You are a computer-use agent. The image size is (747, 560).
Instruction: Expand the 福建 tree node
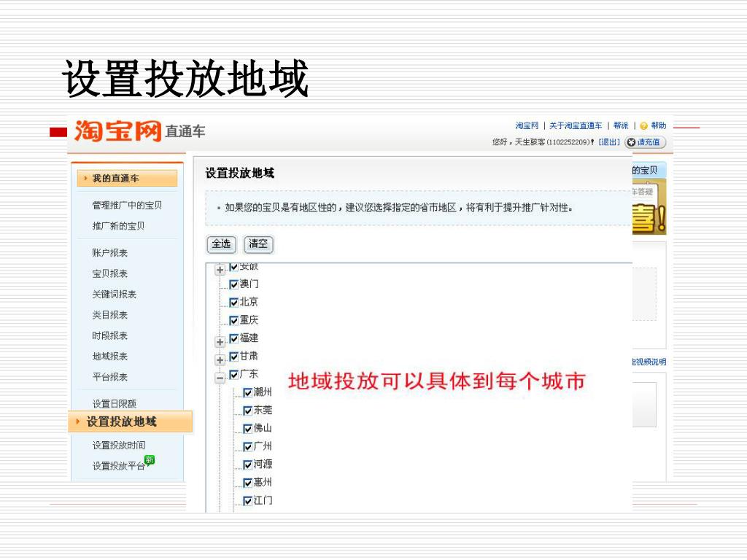[x=220, y=342]
